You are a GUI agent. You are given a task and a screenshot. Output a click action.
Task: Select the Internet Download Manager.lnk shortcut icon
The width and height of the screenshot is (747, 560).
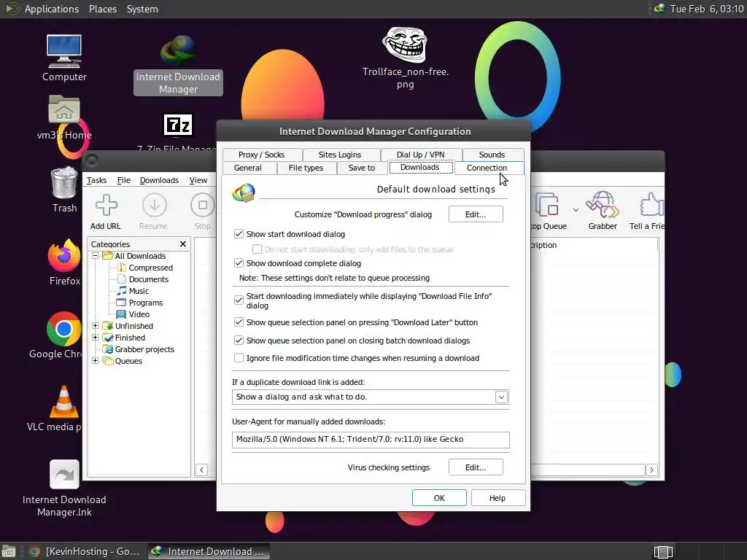[x=64, y=474]
